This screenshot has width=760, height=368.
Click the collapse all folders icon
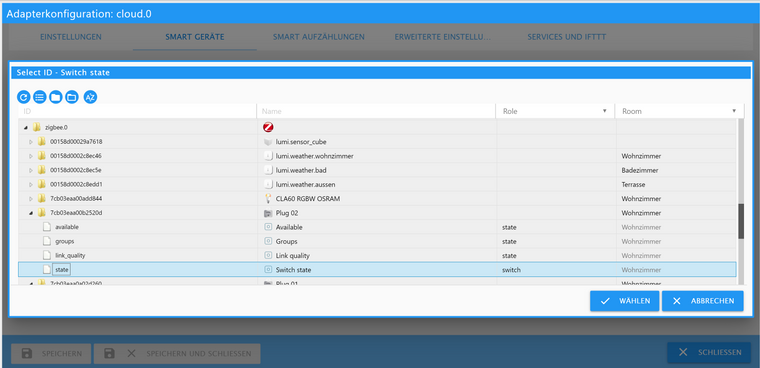click(x=72, y=97)
